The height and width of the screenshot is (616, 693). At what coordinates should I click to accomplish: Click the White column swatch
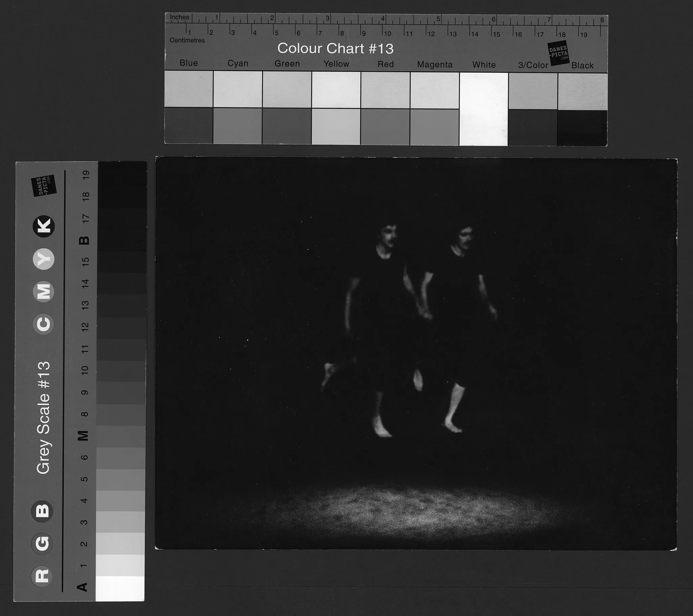pos(484,109)
